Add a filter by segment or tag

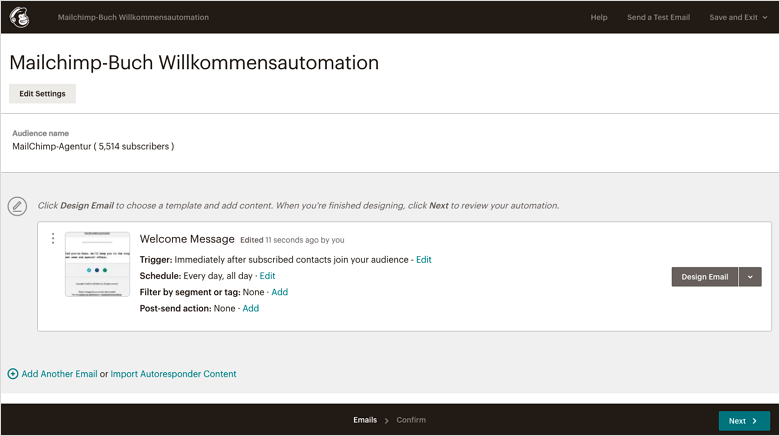tap(280, 292)
